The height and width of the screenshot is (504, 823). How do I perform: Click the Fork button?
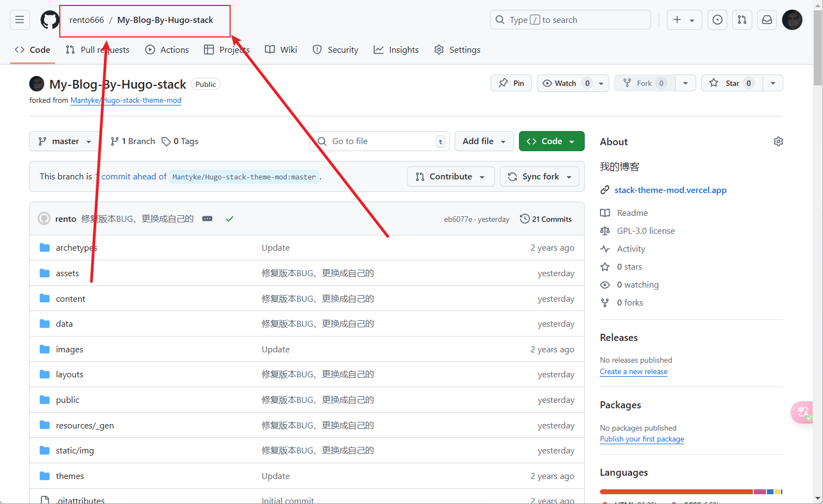[645, 83]
